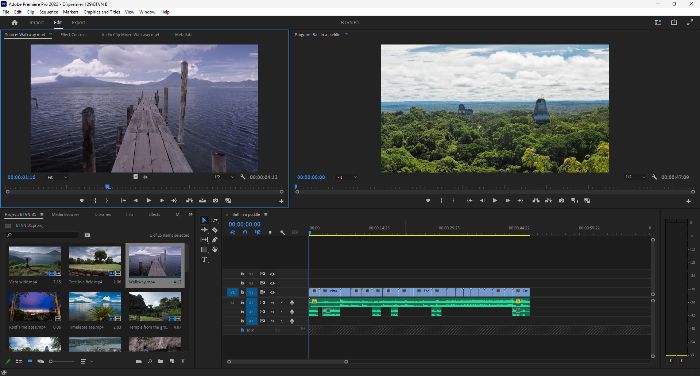
Task: Click New Item icon in Project panel
Action: coord(172,361)
